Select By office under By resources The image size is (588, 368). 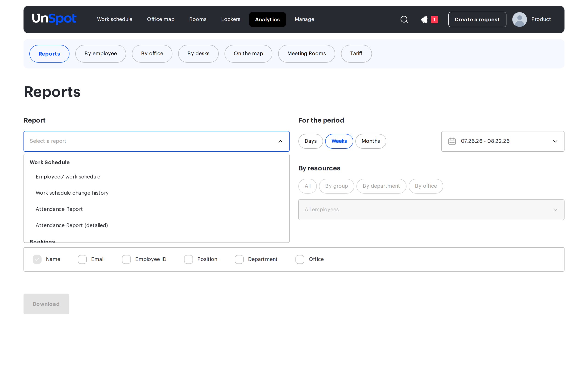coord(426,186)
